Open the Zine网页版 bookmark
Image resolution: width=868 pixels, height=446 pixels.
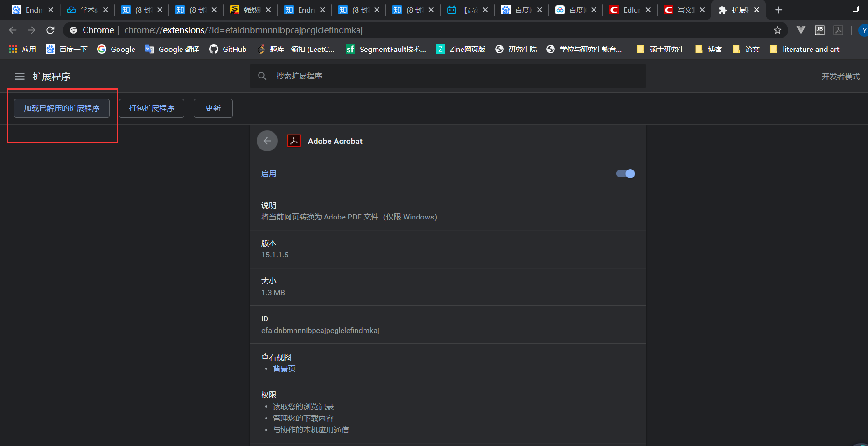(x=461, y=49)
